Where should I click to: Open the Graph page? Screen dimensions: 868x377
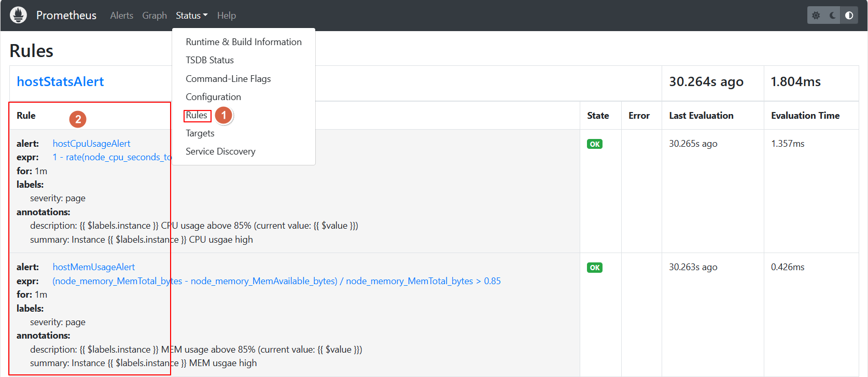click(x=155, y=16)
